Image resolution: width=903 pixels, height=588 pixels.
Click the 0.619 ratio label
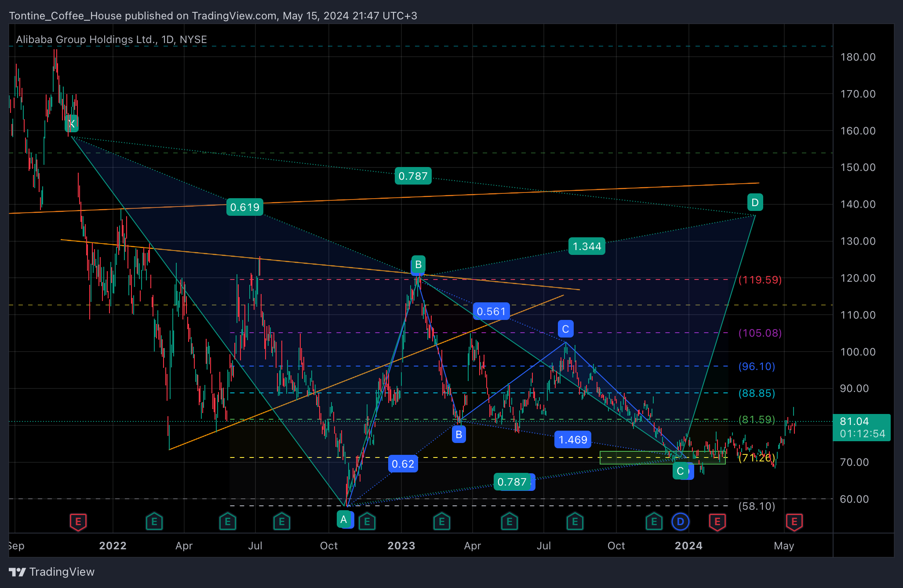point(245,207)
